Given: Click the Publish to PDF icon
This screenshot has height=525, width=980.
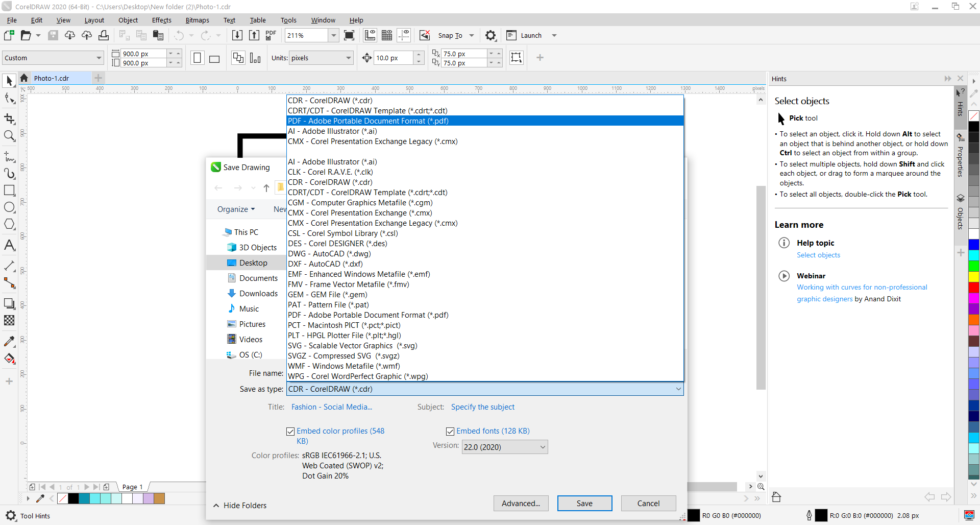Looking at the screenshot, I should tap(271, 35).
